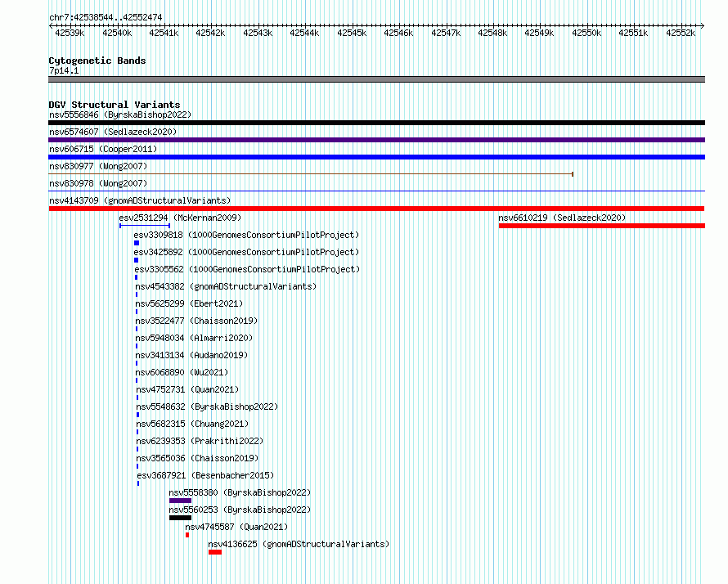Image resolution: width=728 pixels, height=584 pixels.
Task: Click the small red nsv4745587 variant mark
Action: (187, 535)
